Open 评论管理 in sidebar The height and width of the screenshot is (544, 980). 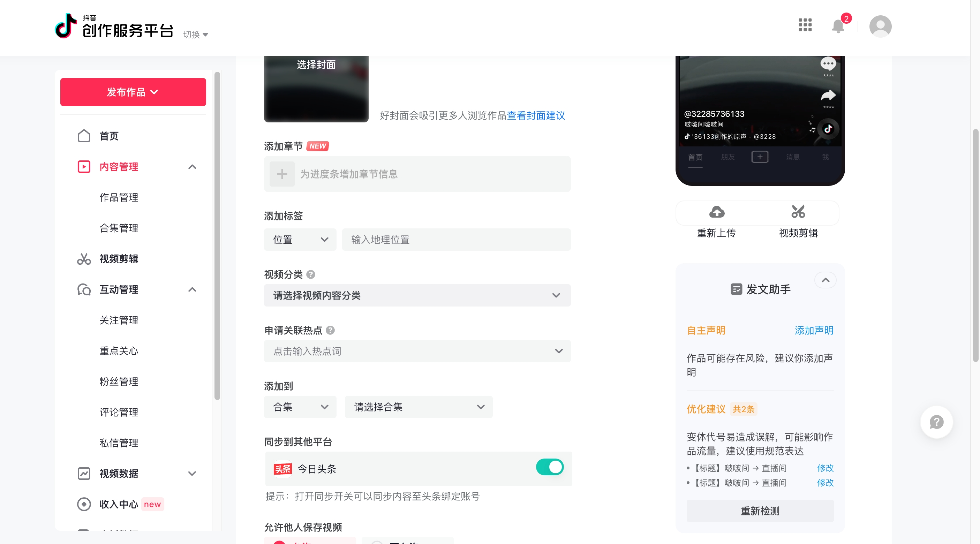click(119, 412)
